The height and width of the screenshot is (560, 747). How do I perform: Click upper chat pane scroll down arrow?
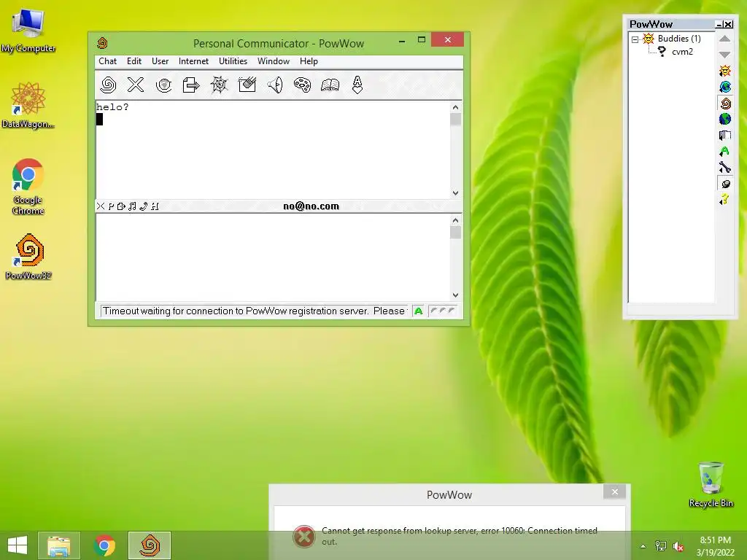pyautogui.click(x=455, y=192)
